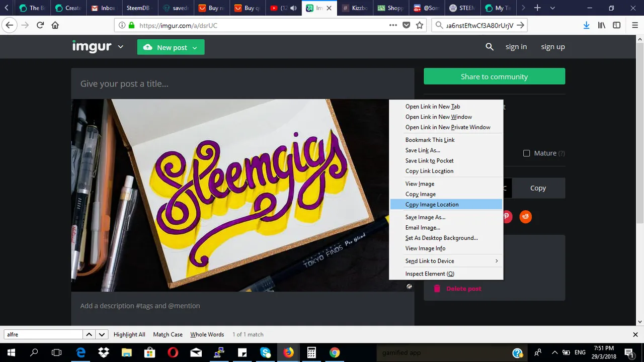Click the image description field
Image resolution: width=644 pixels, height=362 pixels.
point(243,306)
